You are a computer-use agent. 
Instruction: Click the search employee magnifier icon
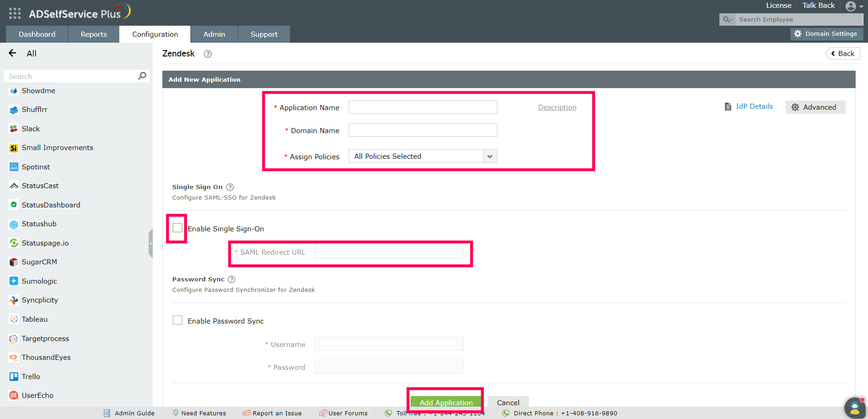(727, 20)
